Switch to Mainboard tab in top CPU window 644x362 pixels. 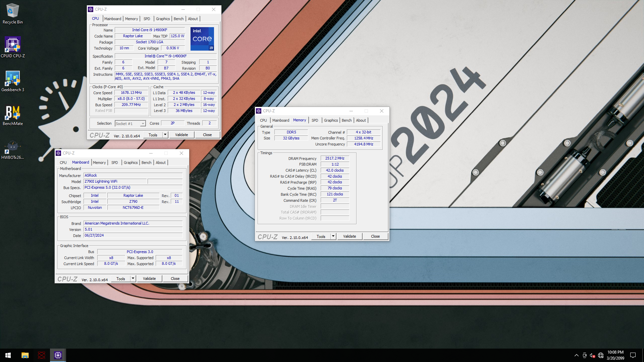click(113, 19)
